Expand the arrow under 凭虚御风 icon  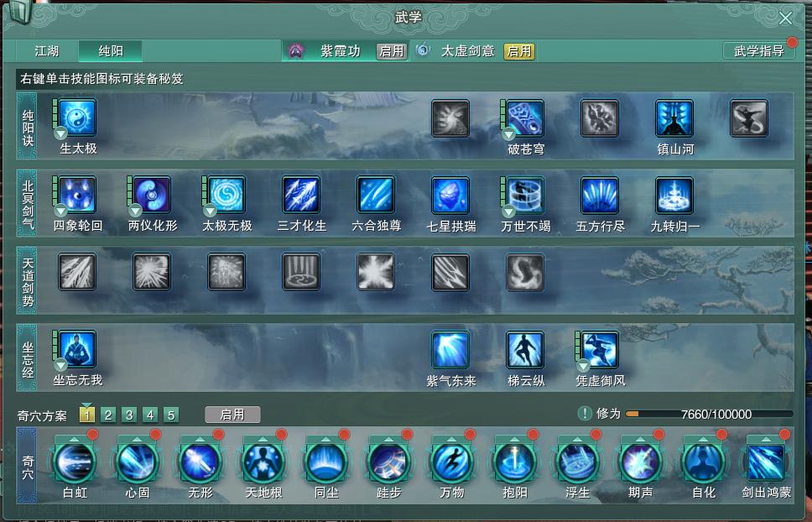click(x=583, y=365)
